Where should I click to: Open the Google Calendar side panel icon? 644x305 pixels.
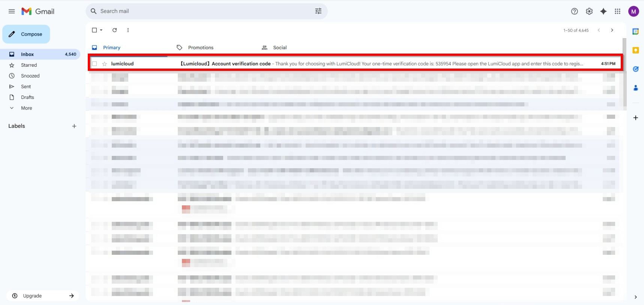(x=635, y=31)
